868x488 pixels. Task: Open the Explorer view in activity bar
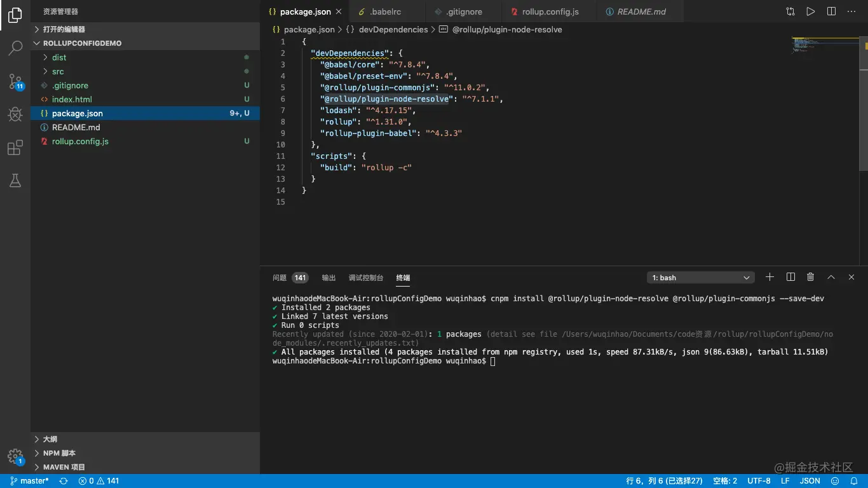tap(15, 15)
